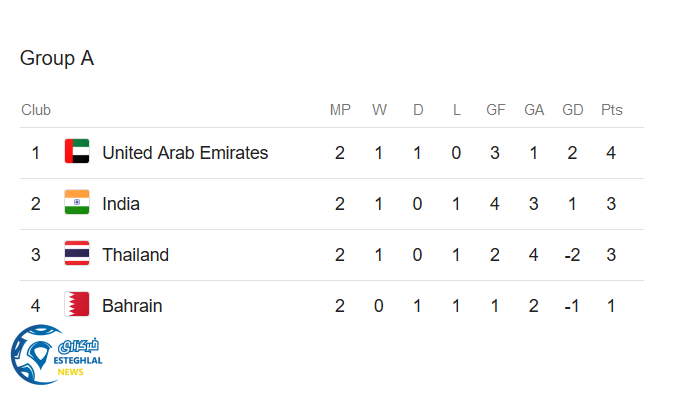Screen dimensions: 679x402
Task: Click the Thailand flag icon
Action: coord(77,255)
